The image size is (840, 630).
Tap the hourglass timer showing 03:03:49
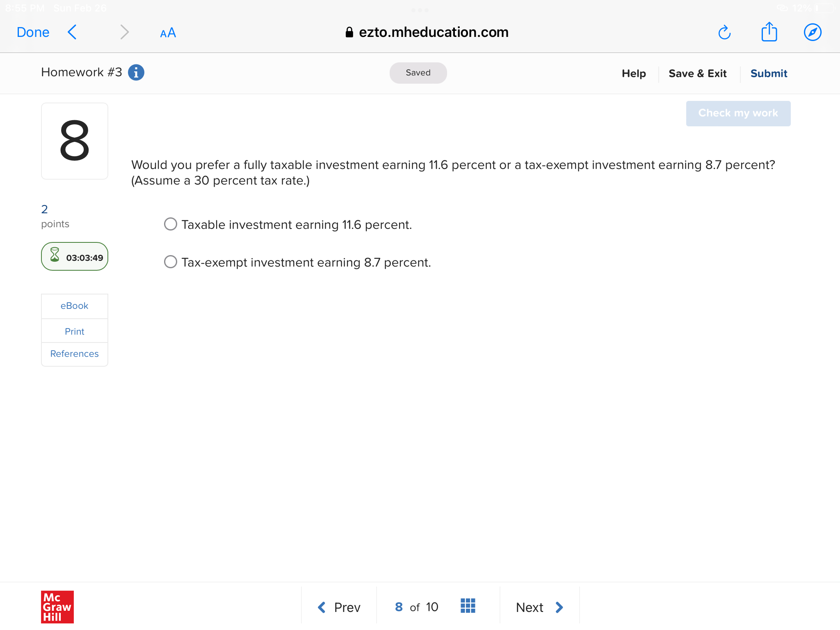point(74,256)
